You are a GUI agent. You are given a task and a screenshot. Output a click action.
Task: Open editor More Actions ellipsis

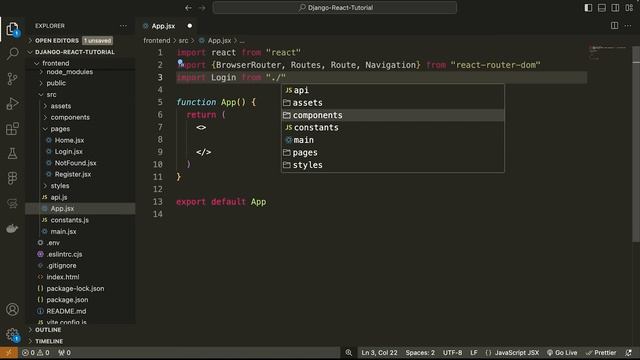(x=628, y=26)
